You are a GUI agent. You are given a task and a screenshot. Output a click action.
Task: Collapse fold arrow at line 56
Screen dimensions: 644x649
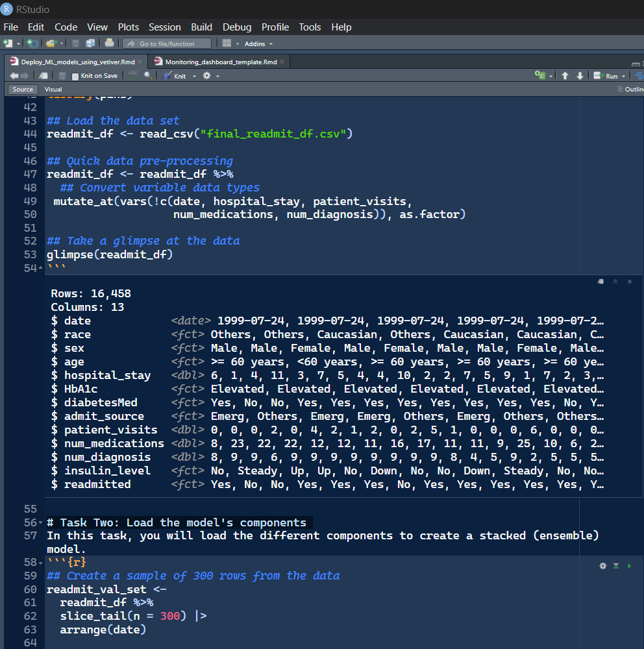coord(40,522)
